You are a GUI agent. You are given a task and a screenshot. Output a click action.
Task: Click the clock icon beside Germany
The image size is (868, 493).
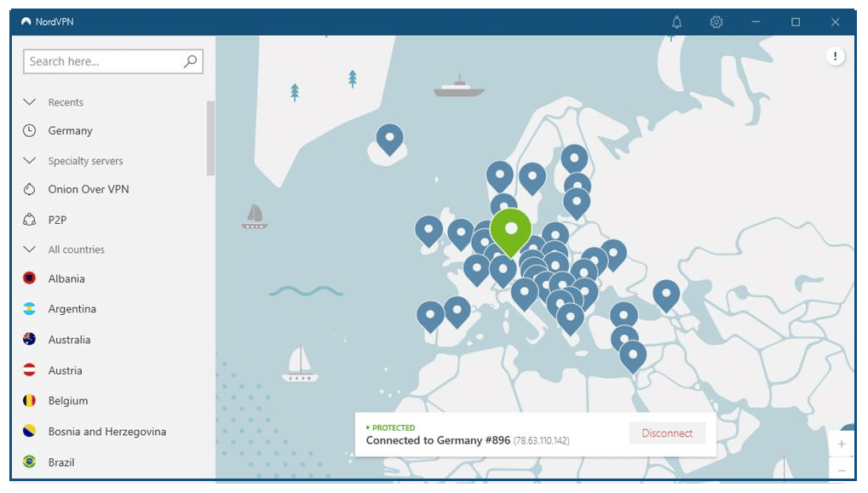(x=29, y=130)
